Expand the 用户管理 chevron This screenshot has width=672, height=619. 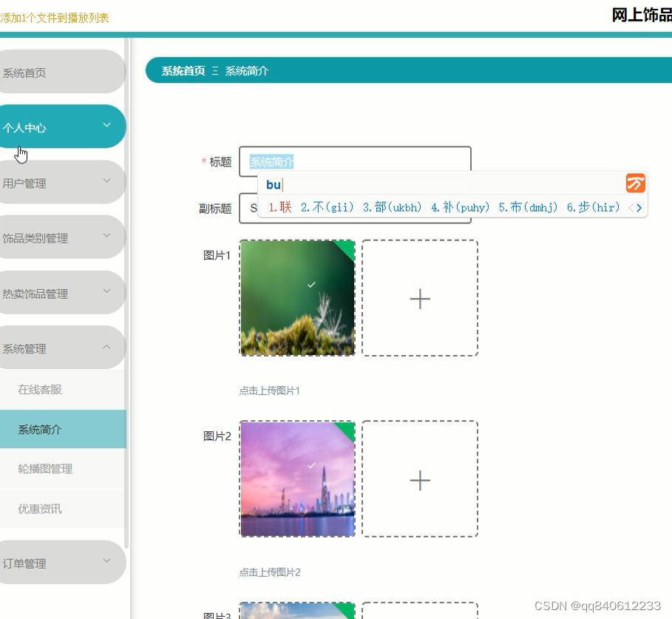106,180
